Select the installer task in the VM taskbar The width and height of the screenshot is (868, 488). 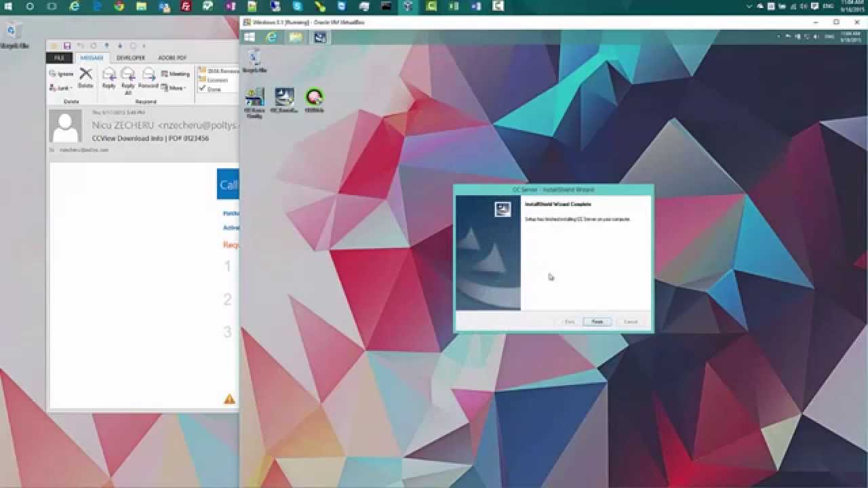click(x=319, y=37)
